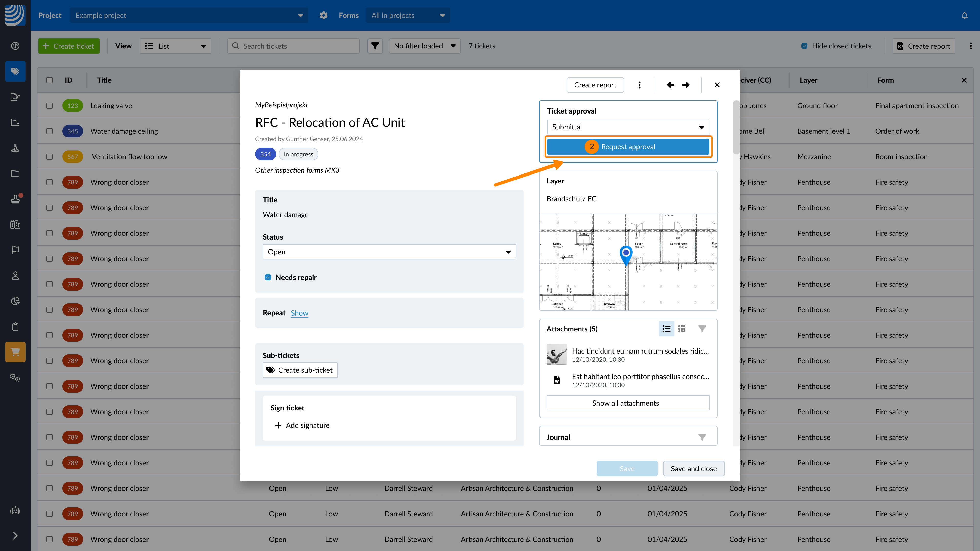980x551 pixels.
Task: Click the shopping cart sidebar icon
Action: [x=15, y=352]
